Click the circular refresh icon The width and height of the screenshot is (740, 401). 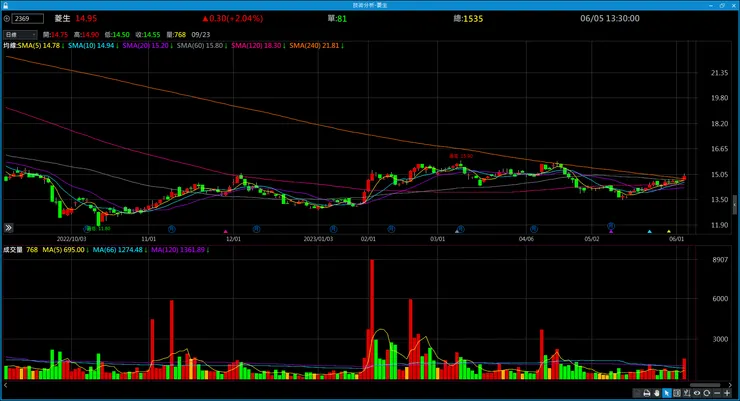pos(706,393)
